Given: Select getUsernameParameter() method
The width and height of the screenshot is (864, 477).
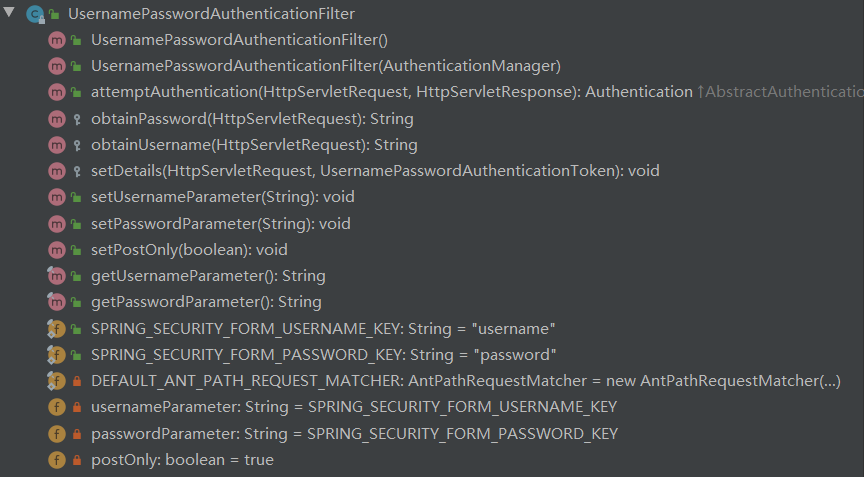Looking at the screenshot, I should click(208, 276).
